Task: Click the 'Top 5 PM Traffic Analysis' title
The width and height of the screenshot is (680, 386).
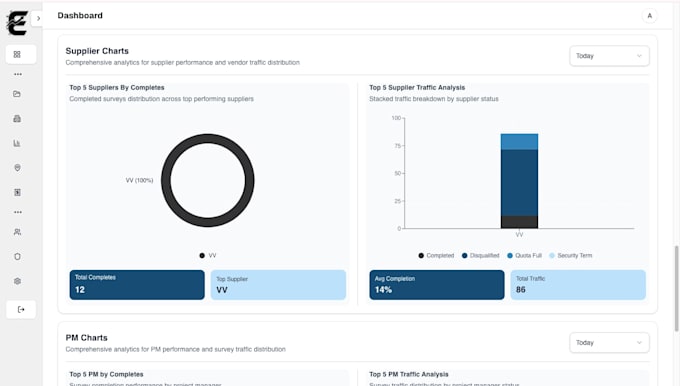Action: pyautogui.click(x=409, y=374)
